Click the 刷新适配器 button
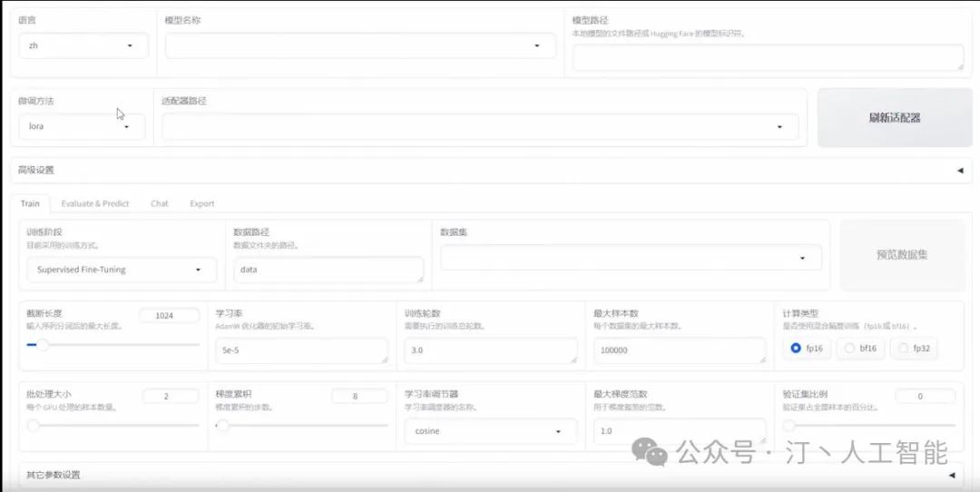Viewport: 980px width, 492px height. 895,117
